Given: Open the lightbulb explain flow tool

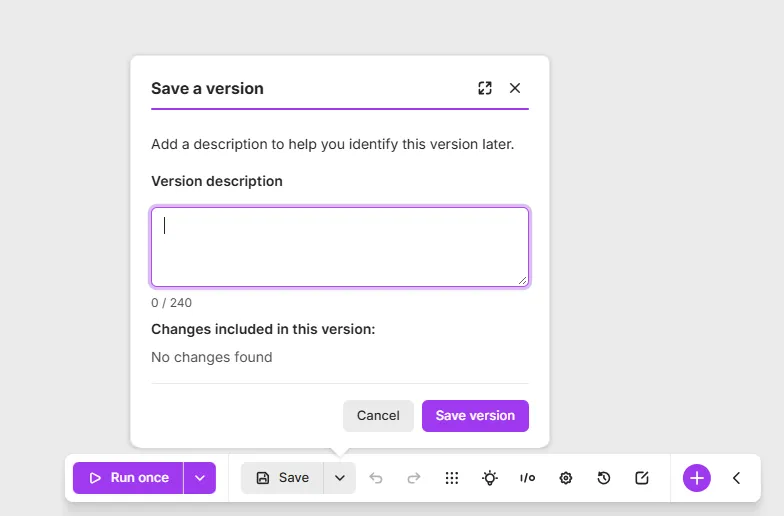Looking at the screenshot, I should [x=490, y=478].
